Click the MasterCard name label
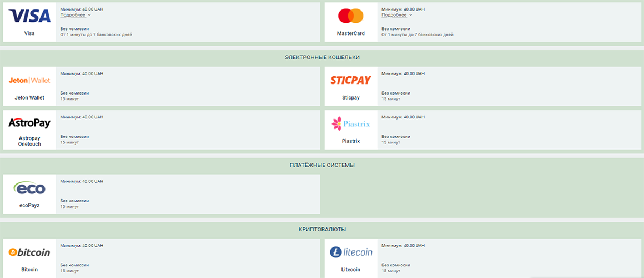The height and width of the screenshot is (278, 644). [351, 33]
